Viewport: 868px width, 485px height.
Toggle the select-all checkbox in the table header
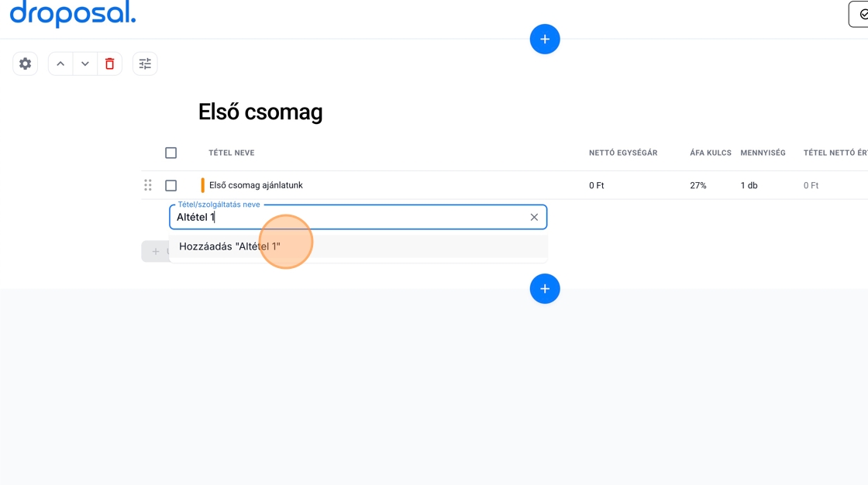(171, 153)
